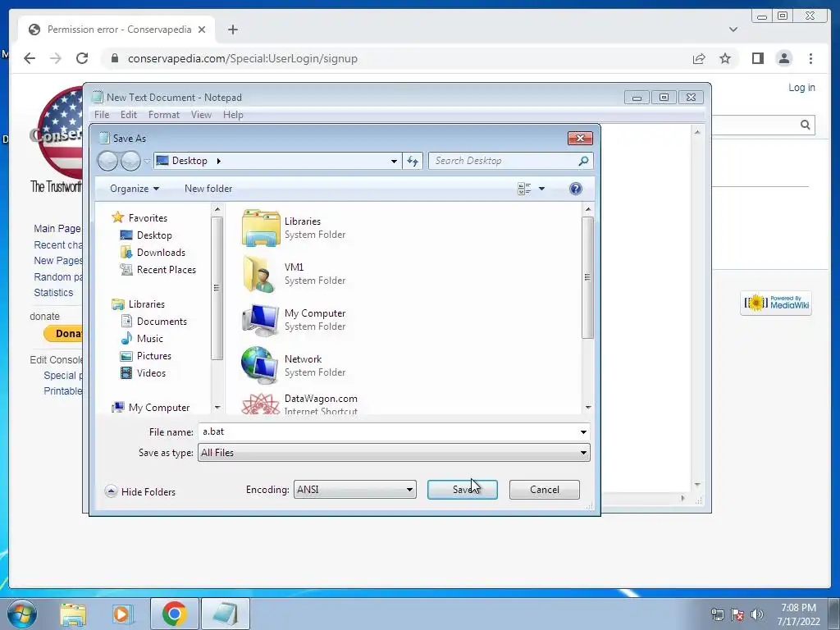Bookmark this page with star icon
The width and height of the screenshot is (840, 630).
[x=725, y=58]
